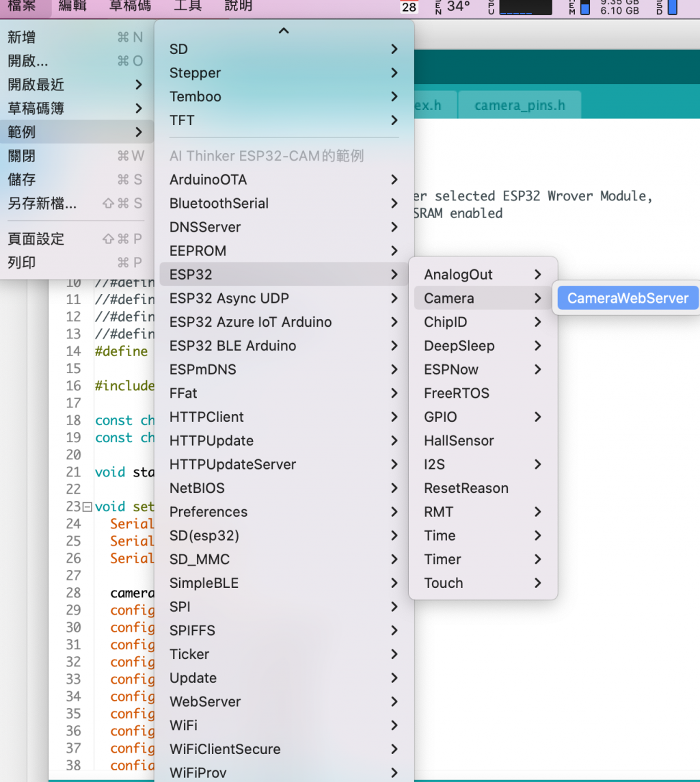Open NetBIOS examples
This screenshot has width=700, height=782.
(x=284, y=488)
